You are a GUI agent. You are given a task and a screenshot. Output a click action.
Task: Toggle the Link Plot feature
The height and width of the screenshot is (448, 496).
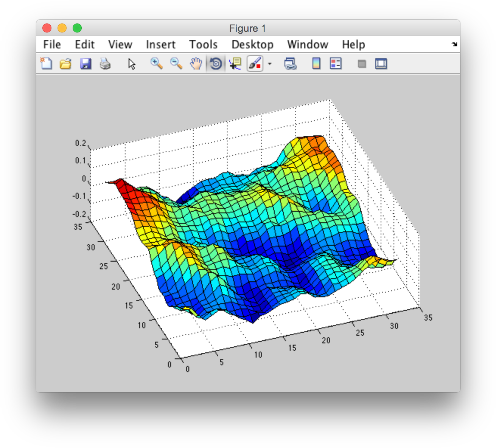(290, 64)
